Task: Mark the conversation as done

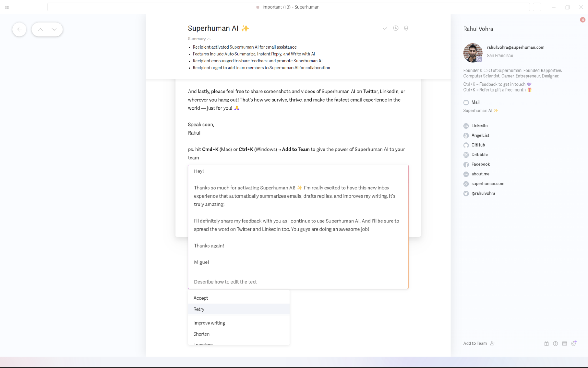Action: click(x=385, y=28)
